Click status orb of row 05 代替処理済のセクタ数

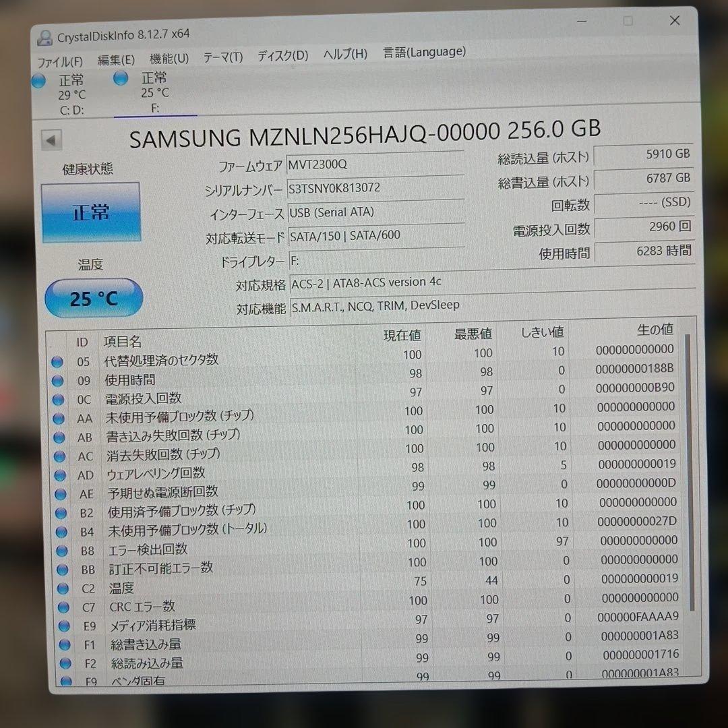[x=57, y=362]
